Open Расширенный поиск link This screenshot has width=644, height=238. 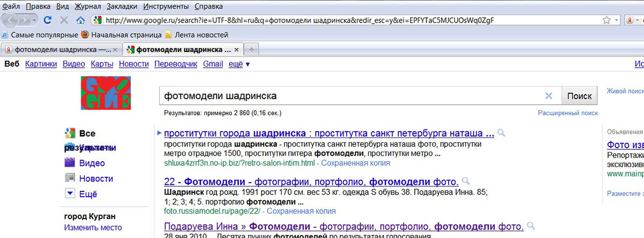[x=568, y=113]
